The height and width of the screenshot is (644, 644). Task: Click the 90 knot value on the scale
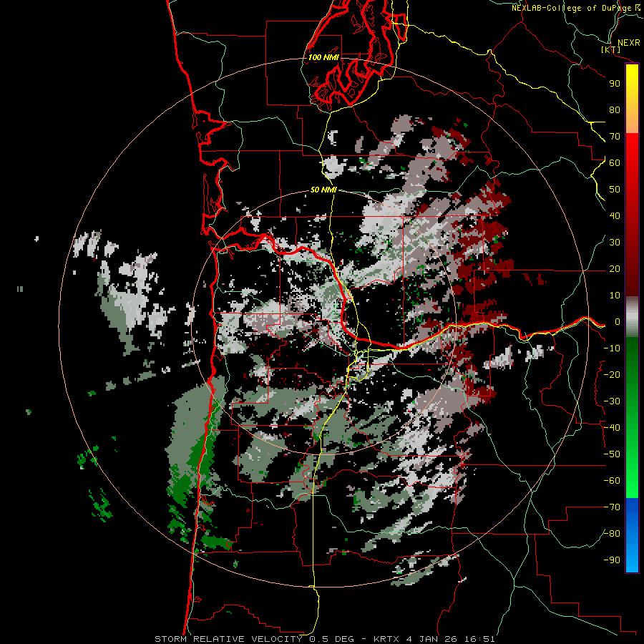[615, 84]
